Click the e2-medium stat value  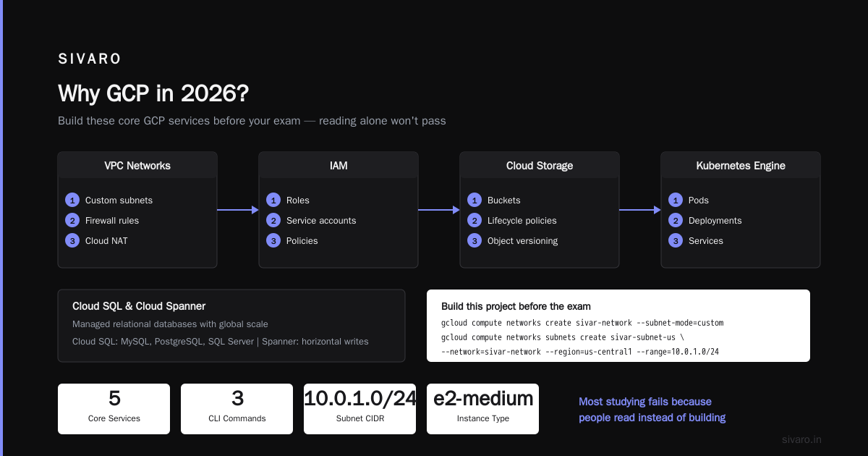pyautogui.click(x=483, y=398)
